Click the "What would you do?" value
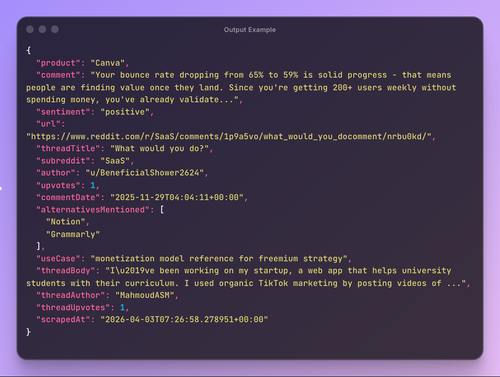Screen dimensions: 500x377 tap(159, 148)
